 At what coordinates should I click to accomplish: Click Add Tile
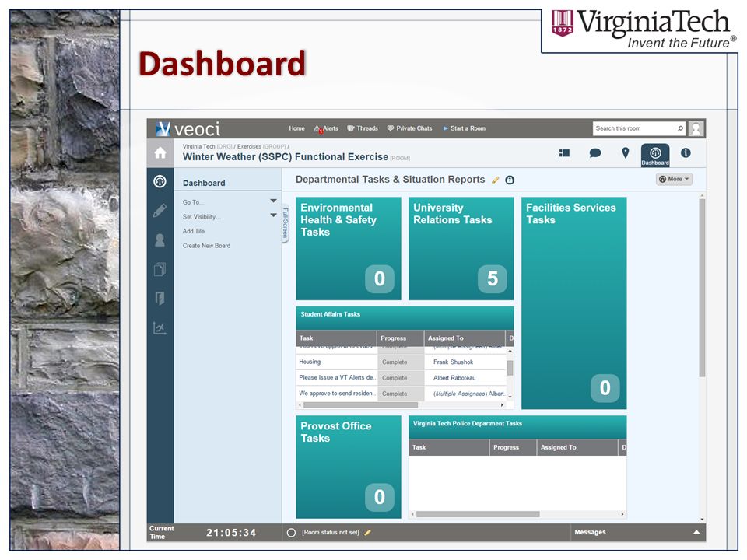[x=194, y=231]
